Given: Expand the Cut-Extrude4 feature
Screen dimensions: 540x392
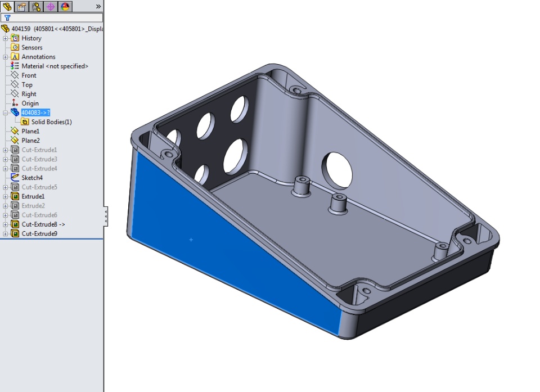Looking at the screenshot, I should pyautogui.click(x=6, y=169).
